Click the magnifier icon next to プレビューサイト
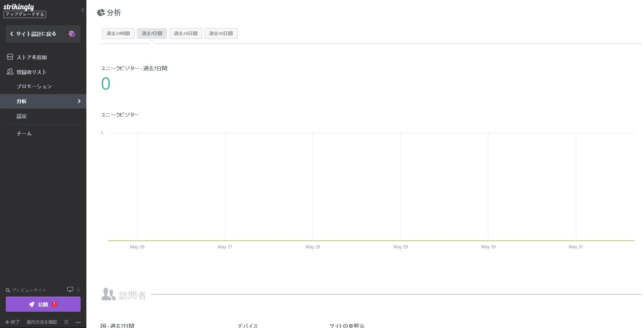The image size is (644, 328). [x=8, y=290]
